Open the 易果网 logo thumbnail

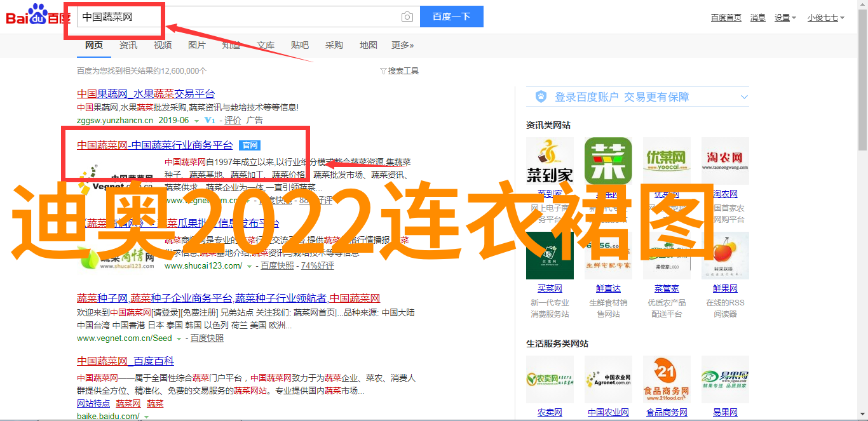(725, 380)
